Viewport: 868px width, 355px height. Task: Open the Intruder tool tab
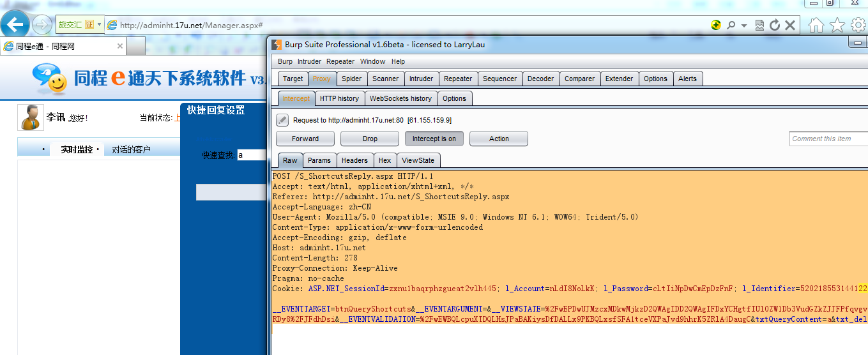click(421, 79)
